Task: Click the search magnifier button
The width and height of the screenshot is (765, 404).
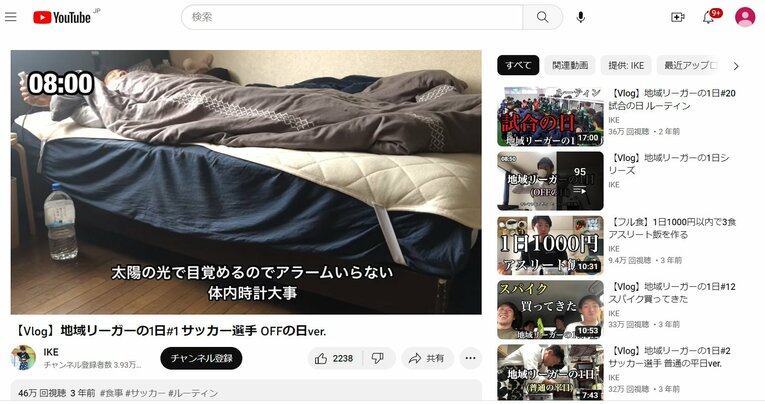Action: [543, 17]
